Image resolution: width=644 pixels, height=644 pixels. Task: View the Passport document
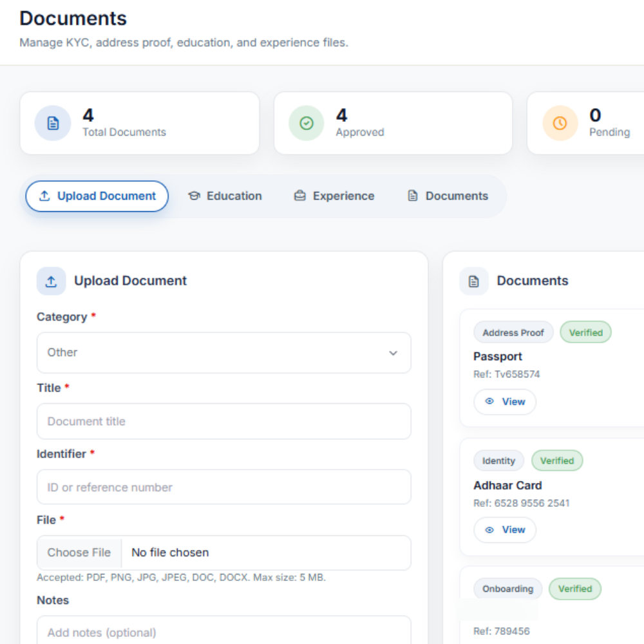click(506, 401)
